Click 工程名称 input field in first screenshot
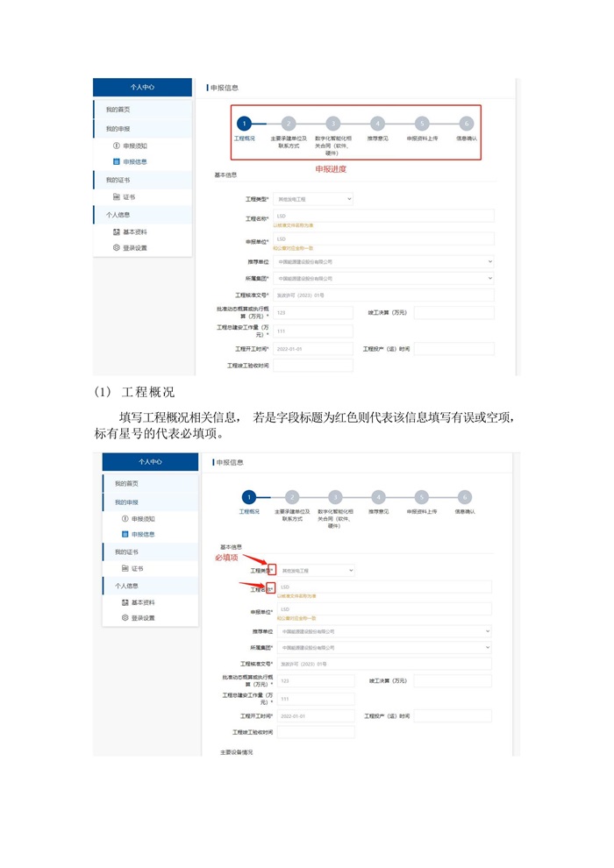Viewport: 614px width, 868px height. (x=383, y=216)
